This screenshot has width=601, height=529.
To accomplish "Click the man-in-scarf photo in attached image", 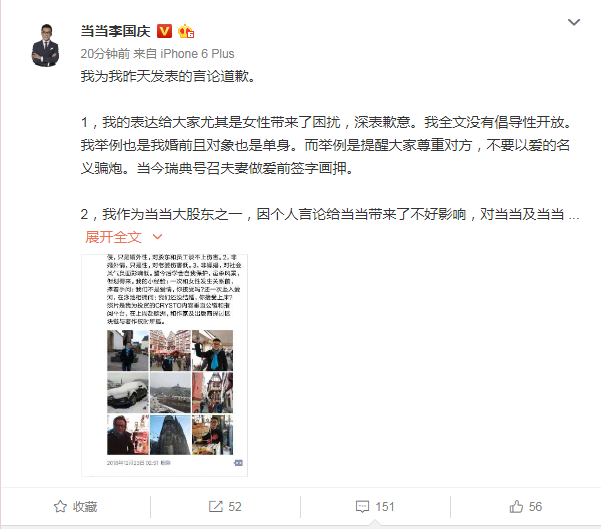I will click(x=212, y=350).
